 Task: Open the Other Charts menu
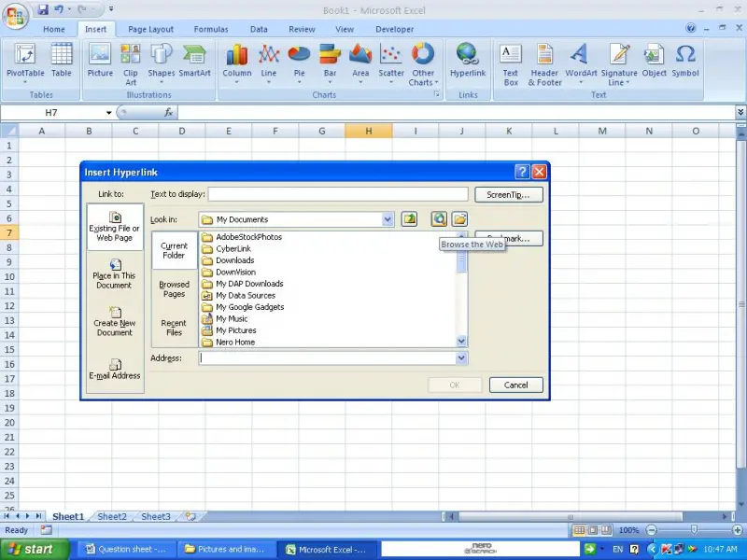click(x=423, y=63)
